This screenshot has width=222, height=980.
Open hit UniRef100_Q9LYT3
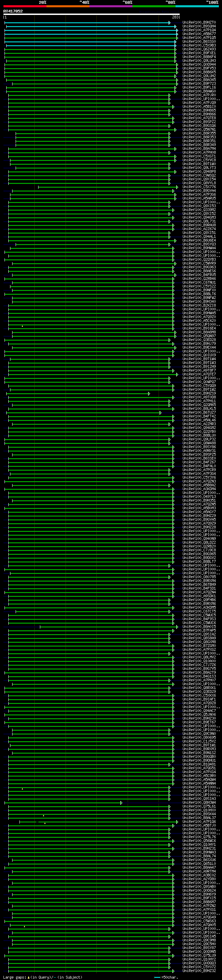tap(199, 168)
